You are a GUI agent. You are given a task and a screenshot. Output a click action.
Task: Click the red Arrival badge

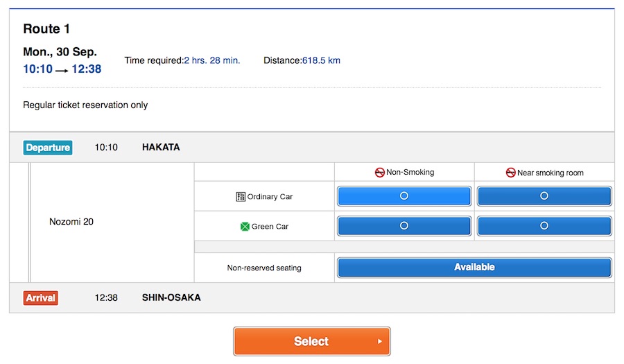click(41, 298)
